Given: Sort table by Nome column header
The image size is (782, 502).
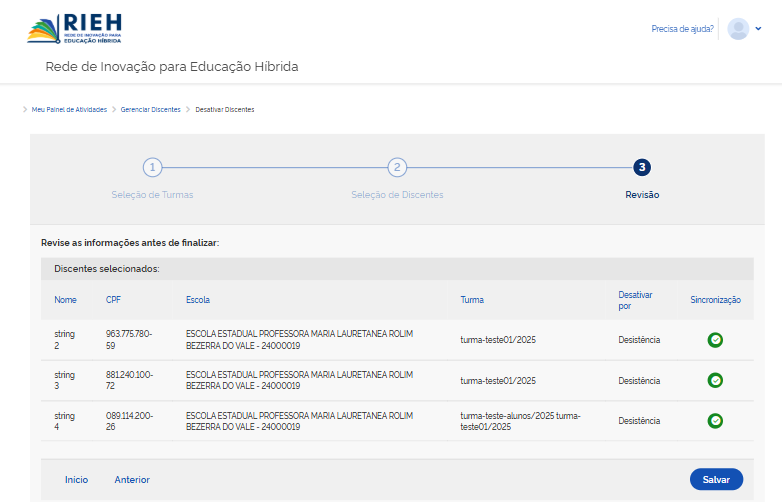Looking at the screenshot, I should pos(65,300).
